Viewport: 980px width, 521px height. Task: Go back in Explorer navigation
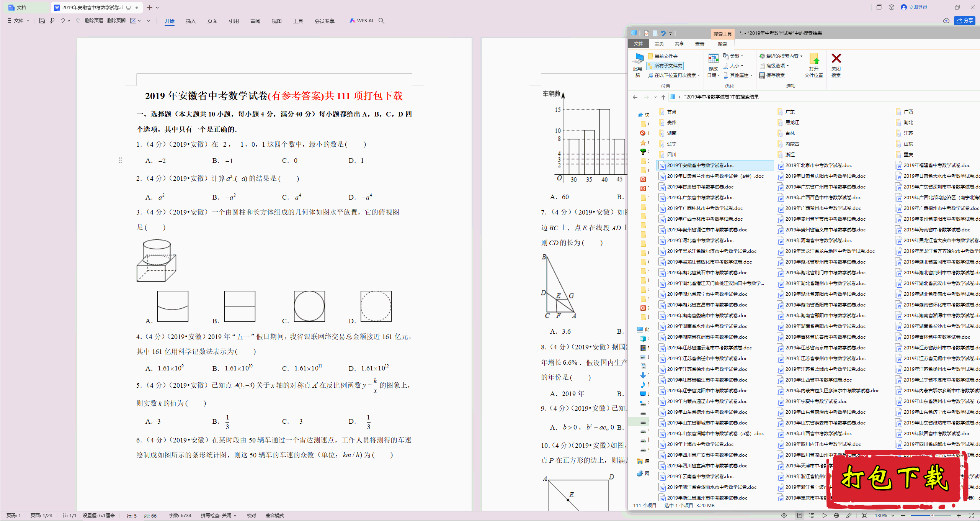635,97
